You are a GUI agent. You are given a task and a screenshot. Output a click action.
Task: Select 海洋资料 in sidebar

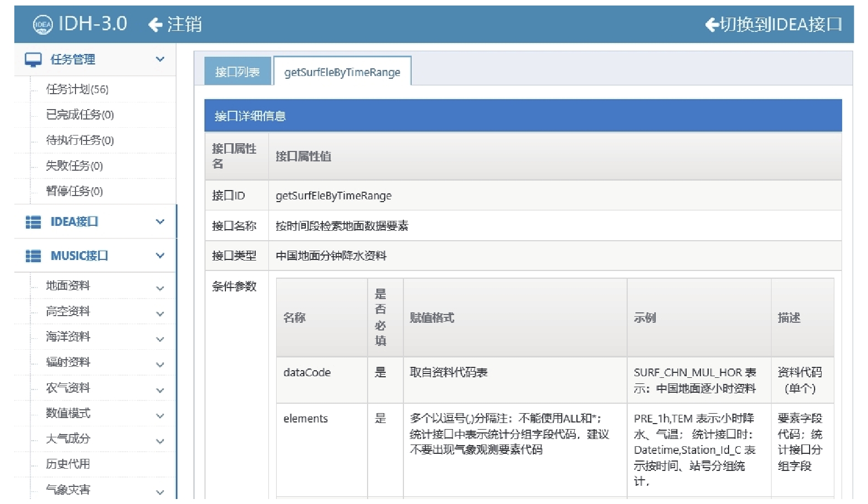(68, 337)
